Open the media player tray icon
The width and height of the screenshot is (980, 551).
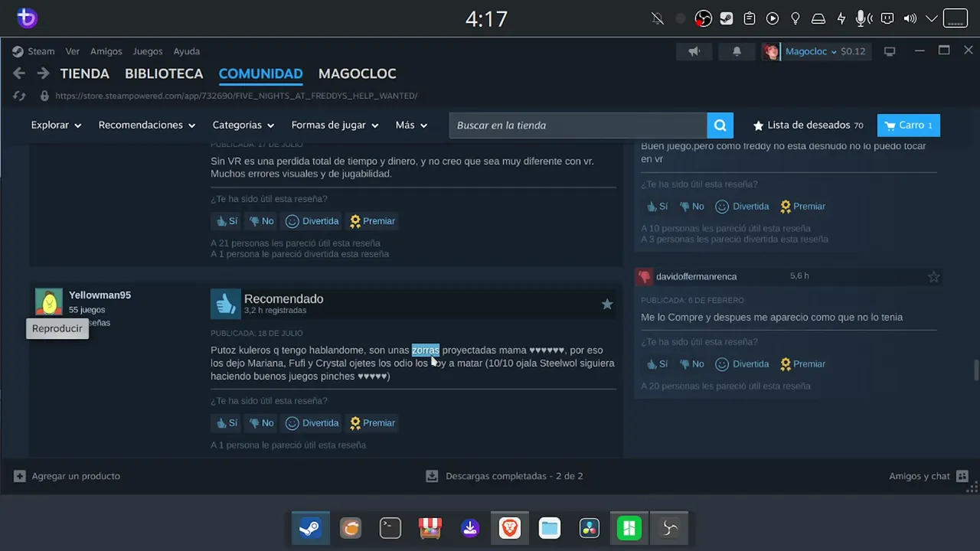pyautogui.click(x=773, y=18)
